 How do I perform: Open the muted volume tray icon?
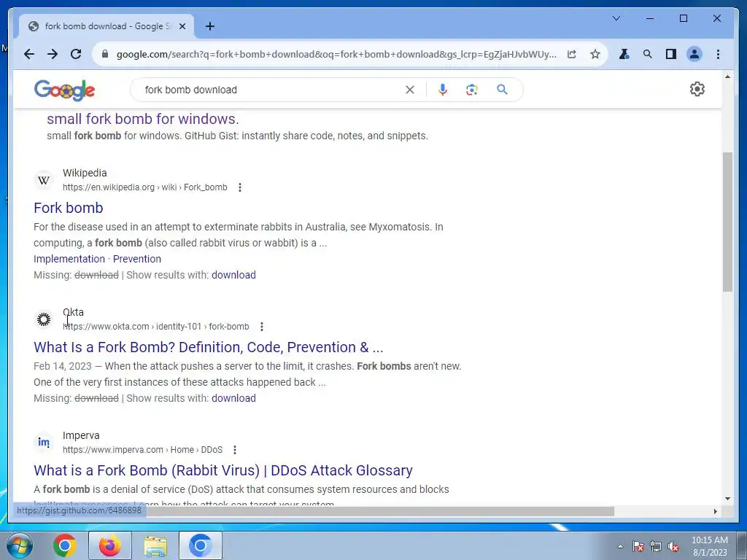coord(673,547)
